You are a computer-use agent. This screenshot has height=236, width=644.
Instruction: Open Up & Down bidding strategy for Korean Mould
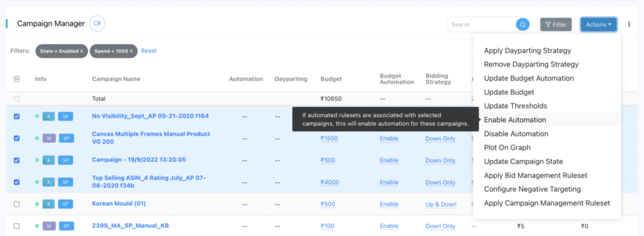pyautogui.click(x=441, y=205)
